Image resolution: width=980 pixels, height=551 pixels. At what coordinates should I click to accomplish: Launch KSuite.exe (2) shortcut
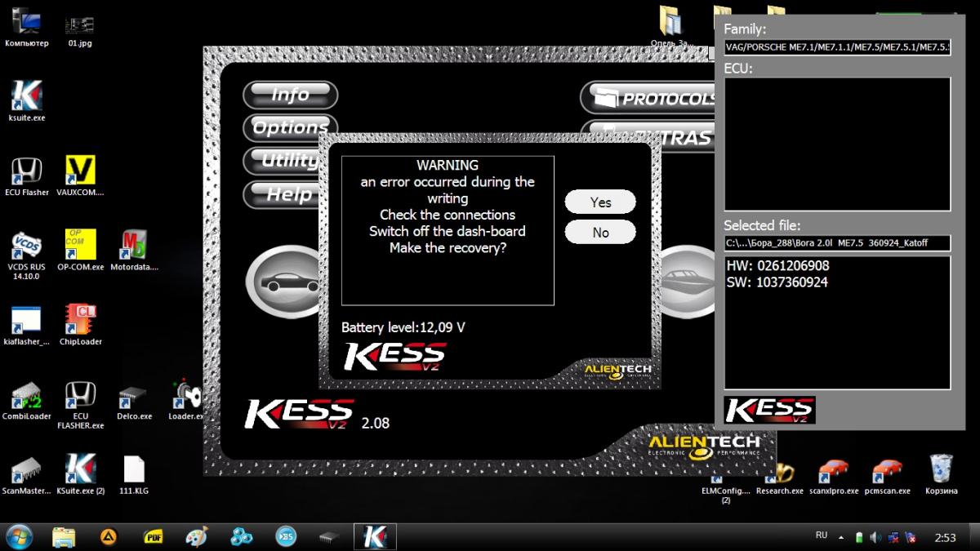pyautogui.click(x=80, y=474)
